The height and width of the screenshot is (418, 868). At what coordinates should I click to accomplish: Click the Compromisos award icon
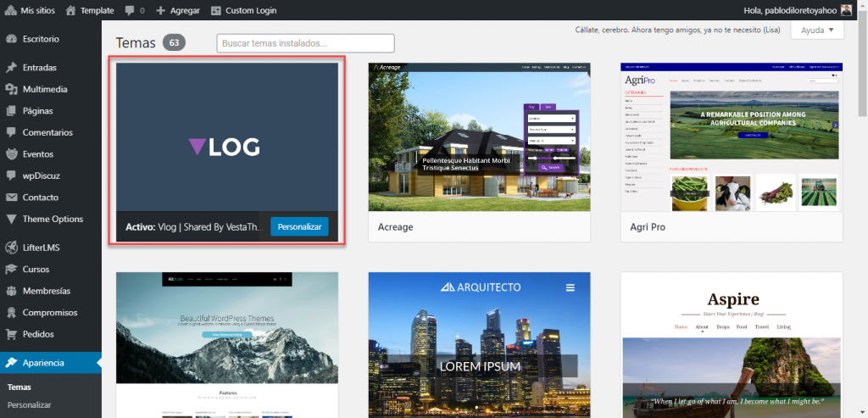tap(11, 312)
